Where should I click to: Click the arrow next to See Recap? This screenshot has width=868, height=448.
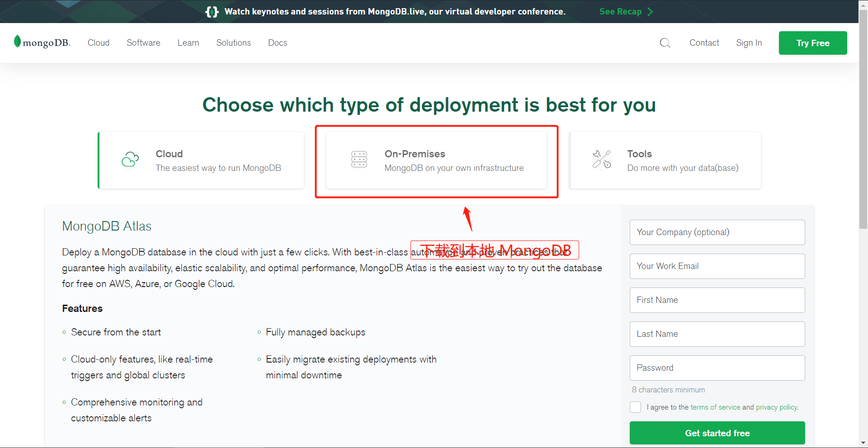[x=650, y=12]
